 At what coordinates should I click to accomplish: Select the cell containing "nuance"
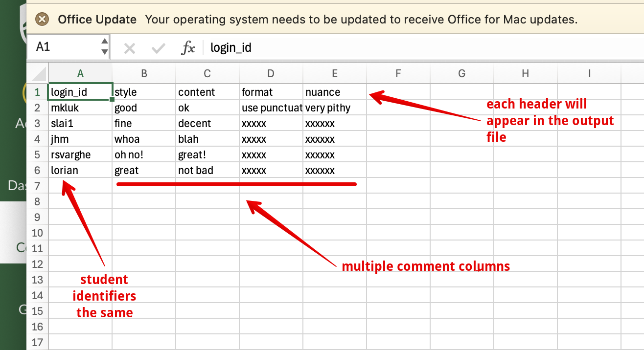click(x=335, y=92)
